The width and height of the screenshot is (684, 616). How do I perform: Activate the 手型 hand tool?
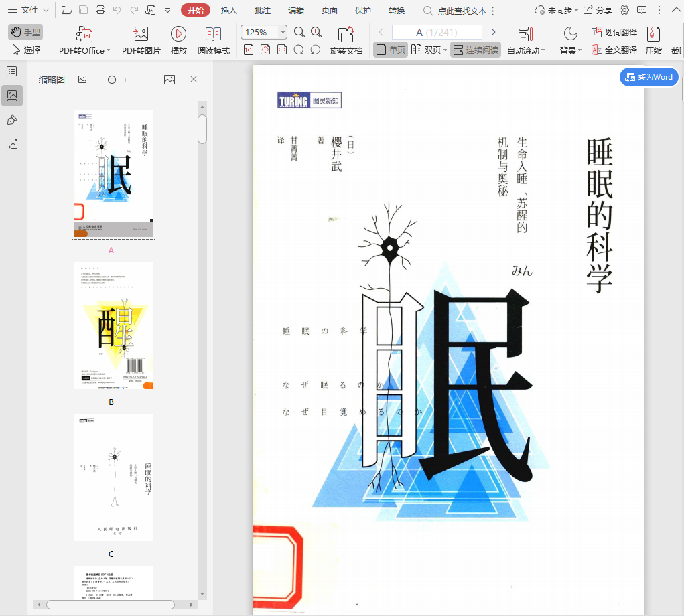(x=25, y=32)
